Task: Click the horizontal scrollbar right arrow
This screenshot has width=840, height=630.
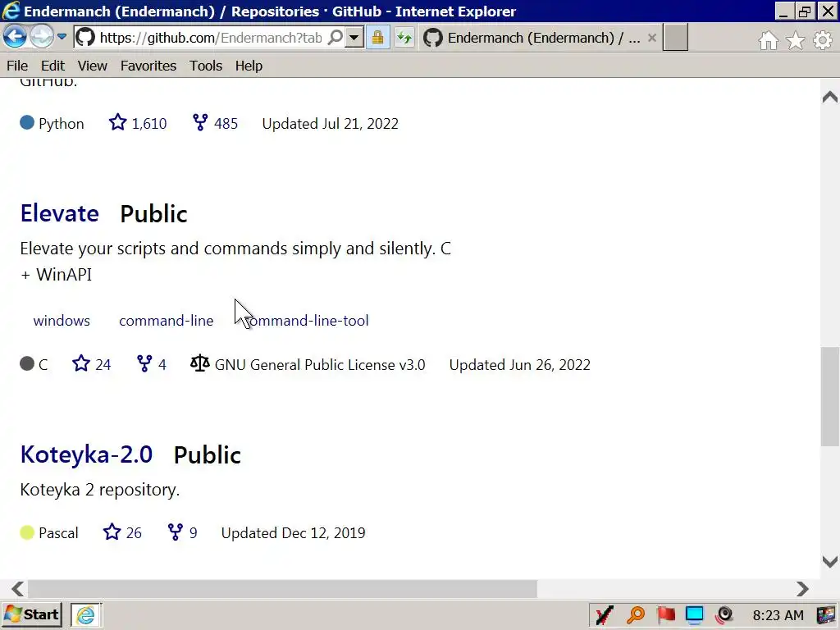Action: [802, 589]
